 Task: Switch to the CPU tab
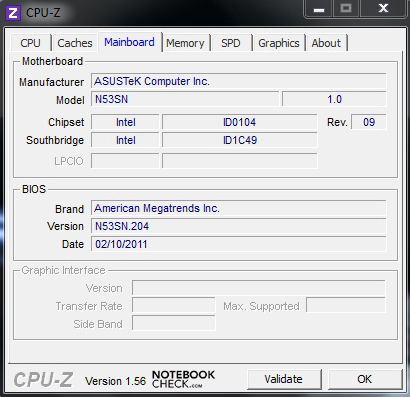coord(30,43)
